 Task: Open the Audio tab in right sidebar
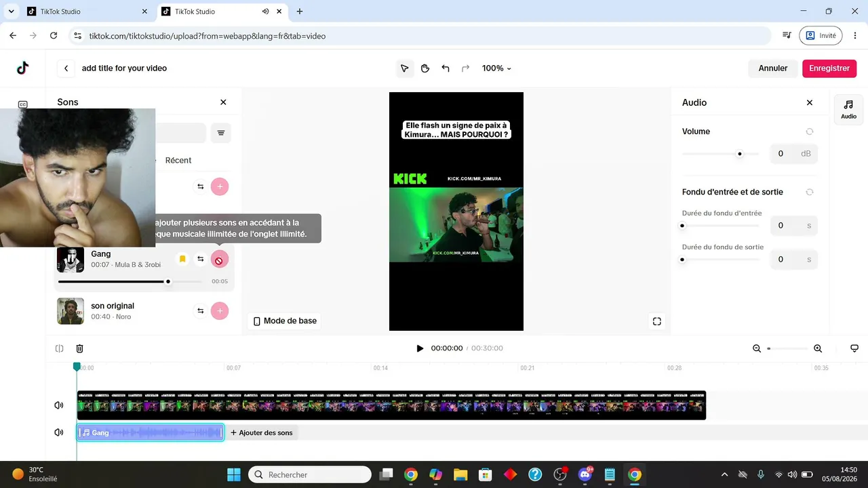848,108
